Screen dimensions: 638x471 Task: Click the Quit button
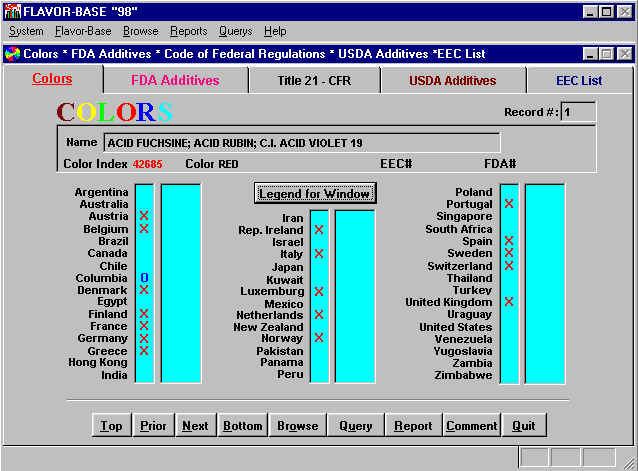(524, 425)
